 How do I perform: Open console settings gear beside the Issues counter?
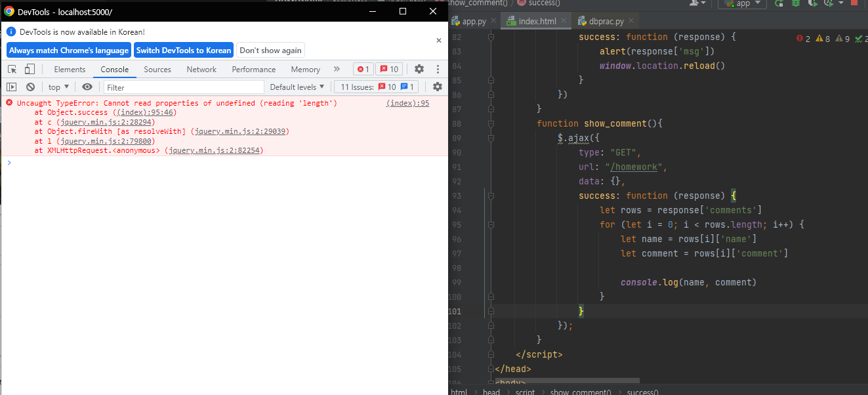point(437,87)
